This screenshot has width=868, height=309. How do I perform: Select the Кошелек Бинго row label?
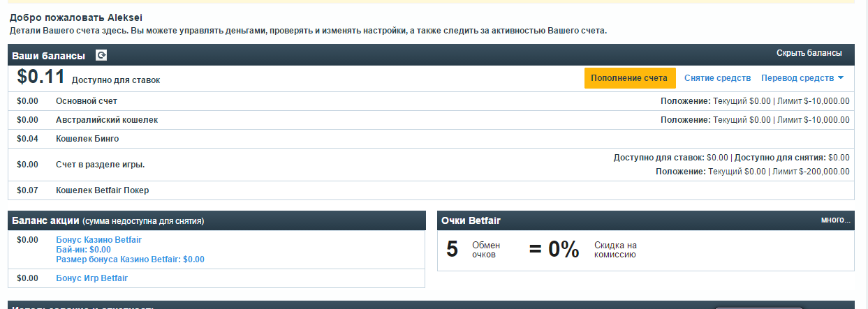point(87,139)
